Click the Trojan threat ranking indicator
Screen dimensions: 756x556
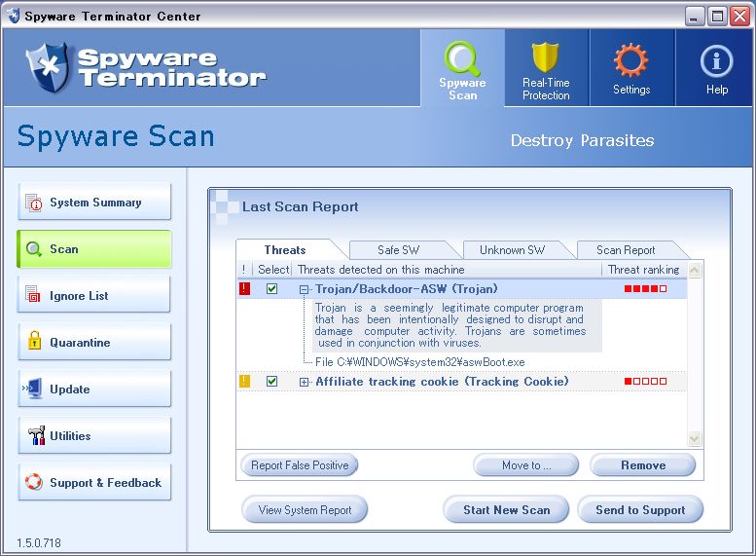point(645,289)
